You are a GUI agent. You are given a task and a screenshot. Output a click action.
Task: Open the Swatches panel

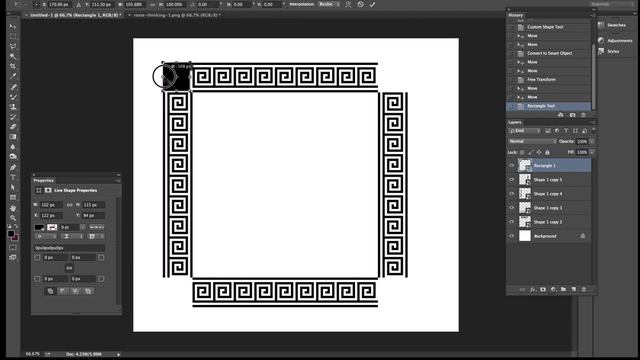click(612, 25)
